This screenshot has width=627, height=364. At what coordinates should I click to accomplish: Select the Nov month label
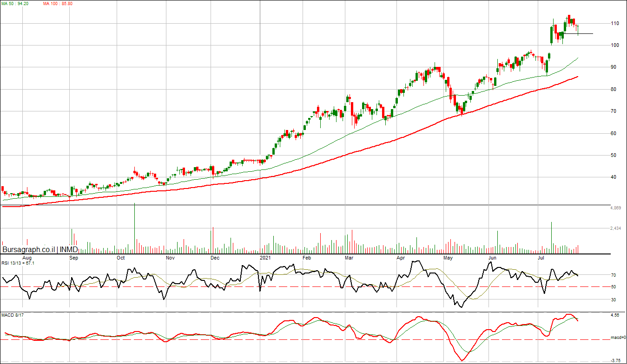click(170, 257)
